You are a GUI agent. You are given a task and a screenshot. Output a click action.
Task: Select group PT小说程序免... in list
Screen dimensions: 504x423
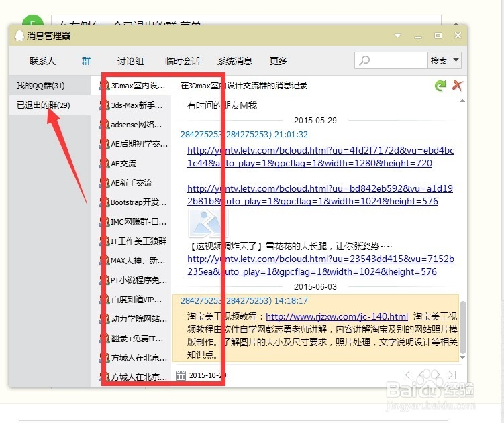[x=134, y=280]
